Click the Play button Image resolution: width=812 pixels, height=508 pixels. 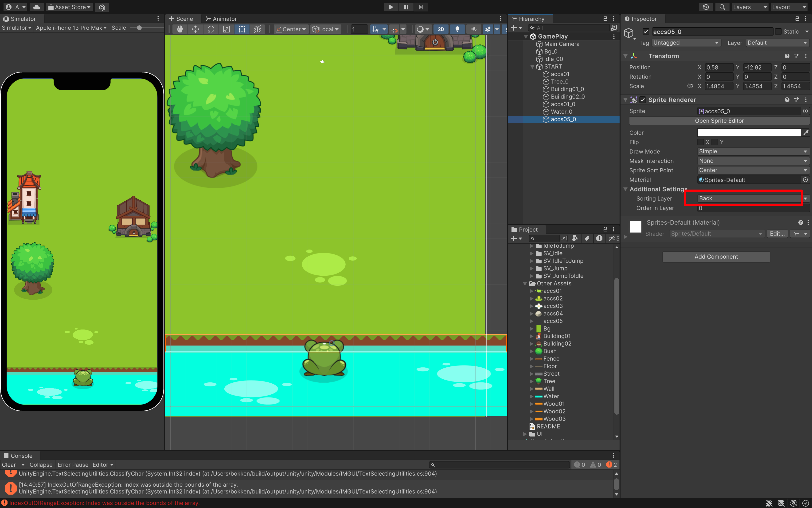click(391, 7)
